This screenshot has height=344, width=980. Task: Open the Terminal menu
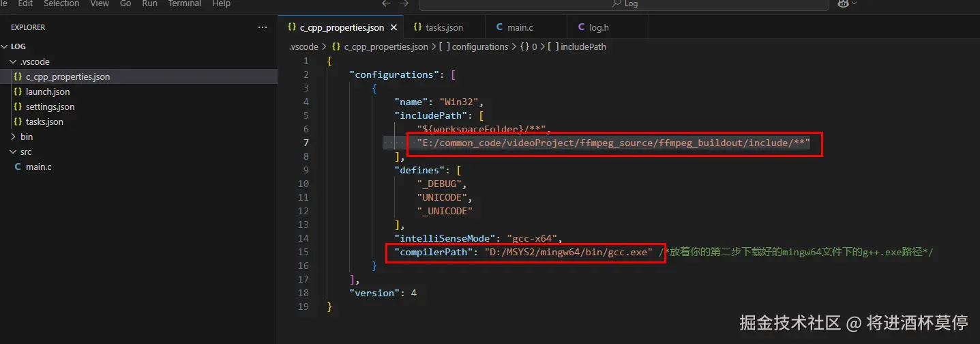tap(185, 3)
